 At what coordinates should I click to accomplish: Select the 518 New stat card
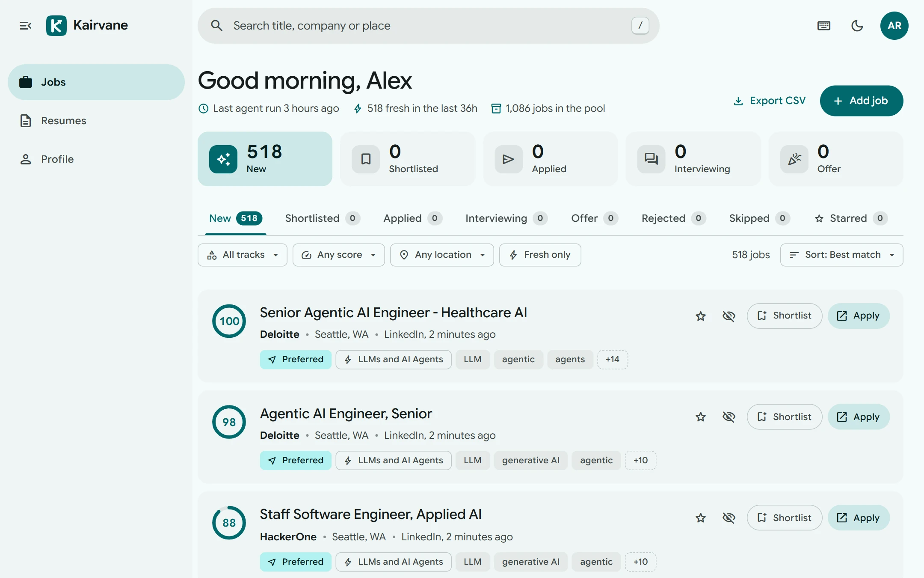(265, 159)
